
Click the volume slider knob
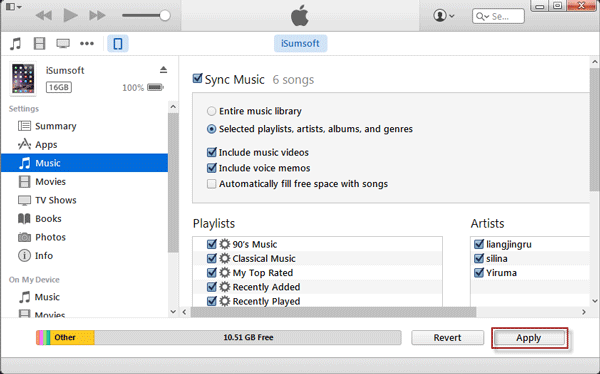(165, 16)
